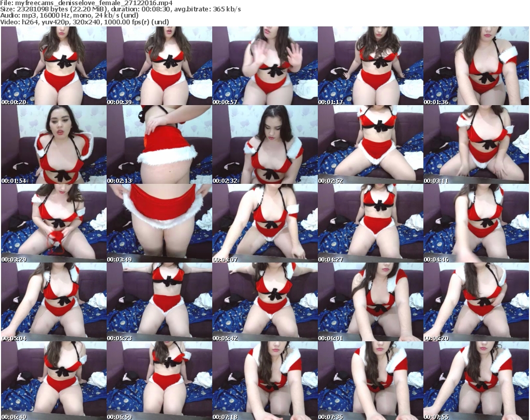This screenshot has width=530, height=420.
Task: Open the thumbnail at 00:06:01
Action: coord(370,302)
